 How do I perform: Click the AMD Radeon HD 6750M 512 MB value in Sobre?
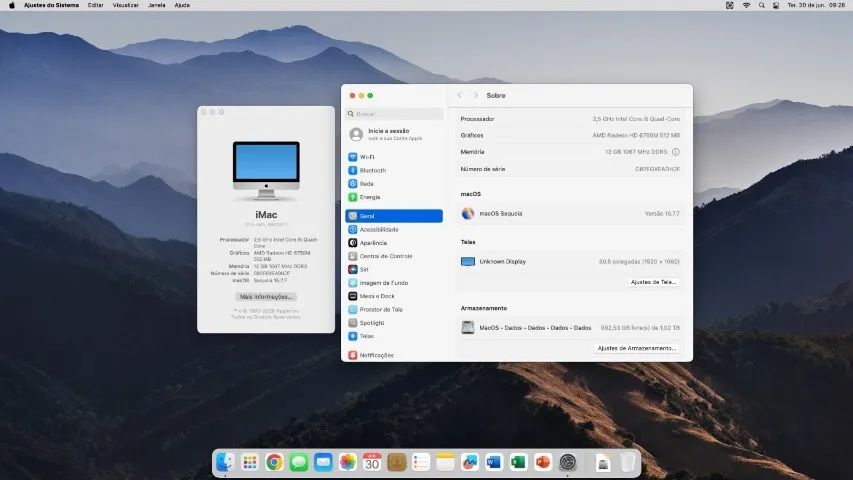point(636,135)
